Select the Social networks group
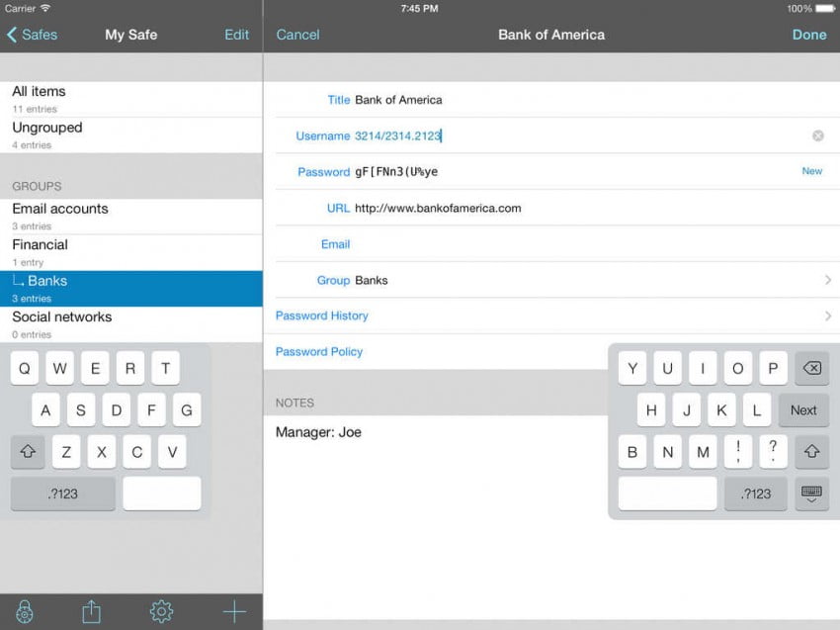The height and width of the screenshot is (630, 840). pos(131,324)
